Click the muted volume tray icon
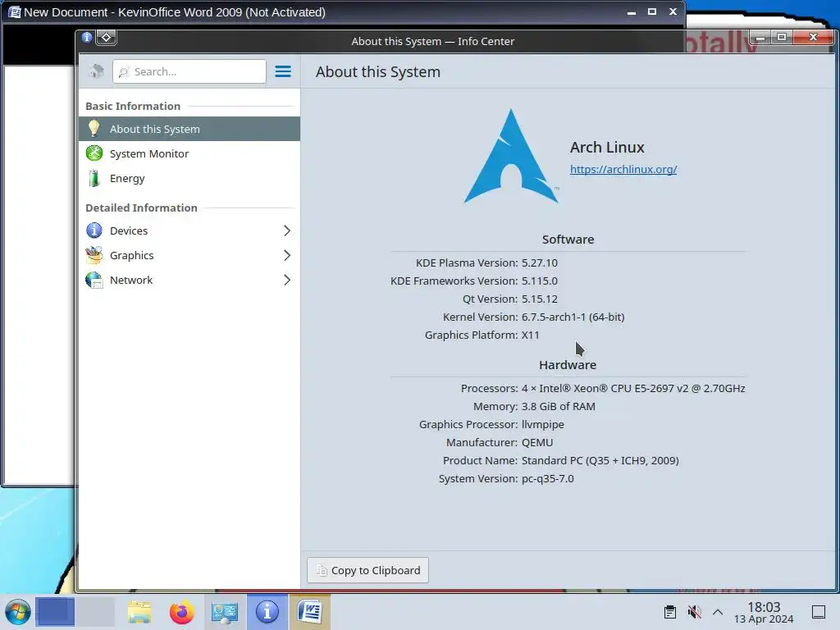The width and height of the screenshot is (840, 630). coord(694,612)
